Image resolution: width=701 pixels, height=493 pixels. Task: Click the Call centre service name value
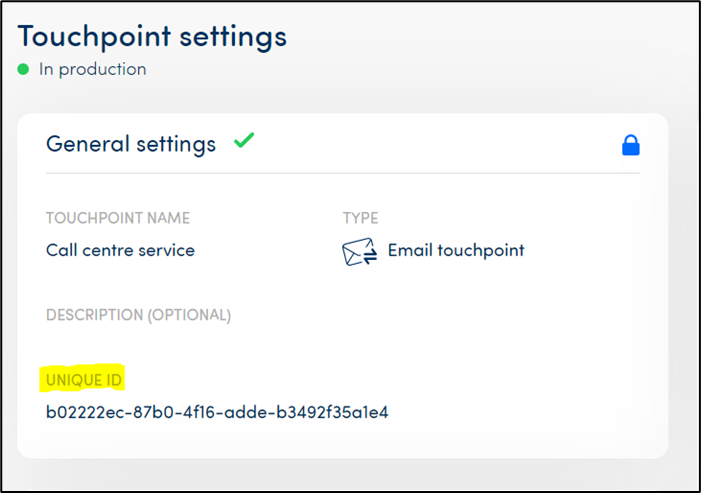pos(120,250)
